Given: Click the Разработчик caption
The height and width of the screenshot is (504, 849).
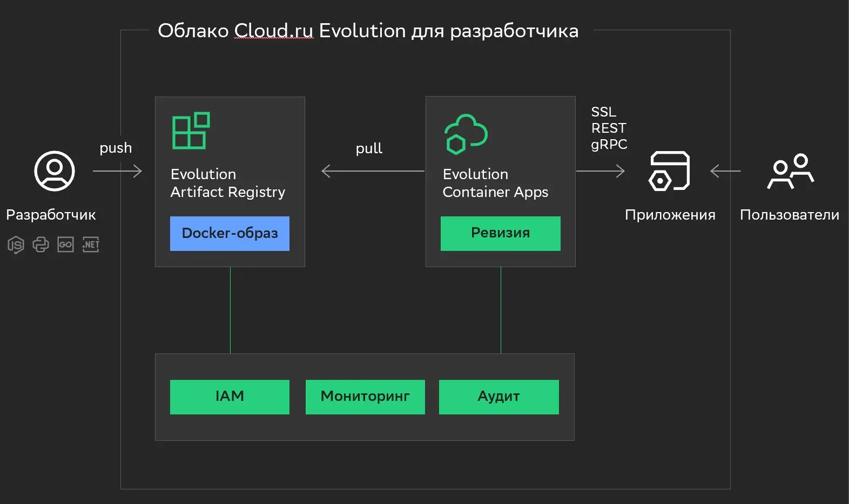Looking at the screenshot, I should tap(51, 215).
